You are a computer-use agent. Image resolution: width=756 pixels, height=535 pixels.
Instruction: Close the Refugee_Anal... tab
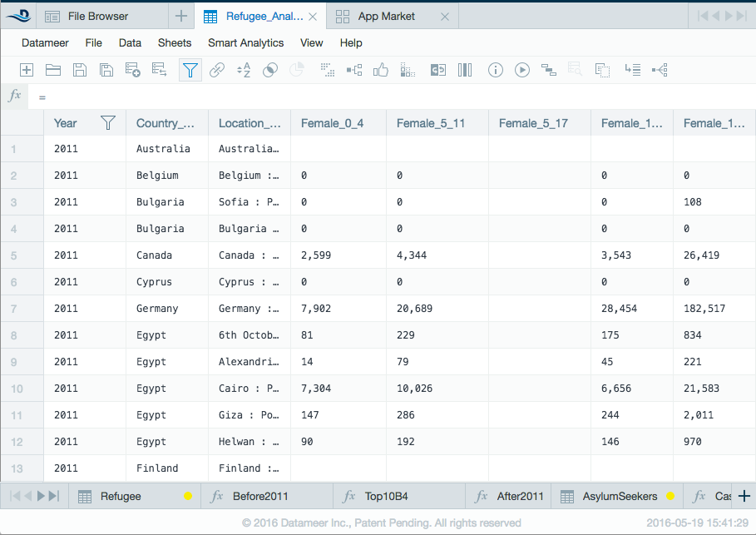point(313,17)
